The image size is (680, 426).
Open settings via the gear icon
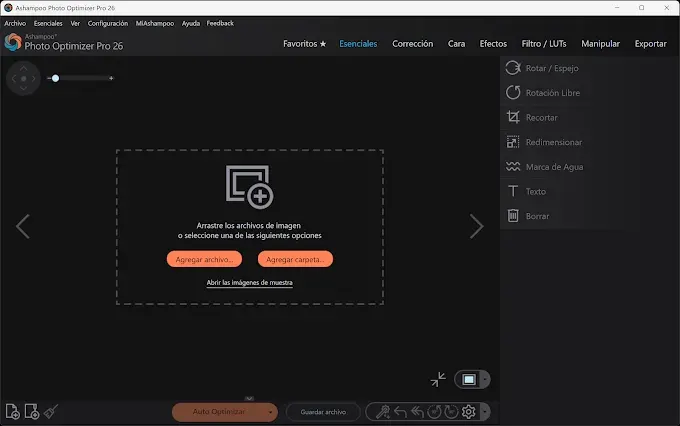[x=468, y=411]
